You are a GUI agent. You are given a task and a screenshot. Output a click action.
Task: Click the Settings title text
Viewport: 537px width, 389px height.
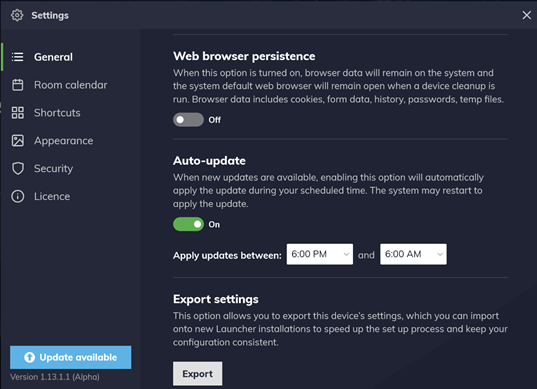coord(50,15)
